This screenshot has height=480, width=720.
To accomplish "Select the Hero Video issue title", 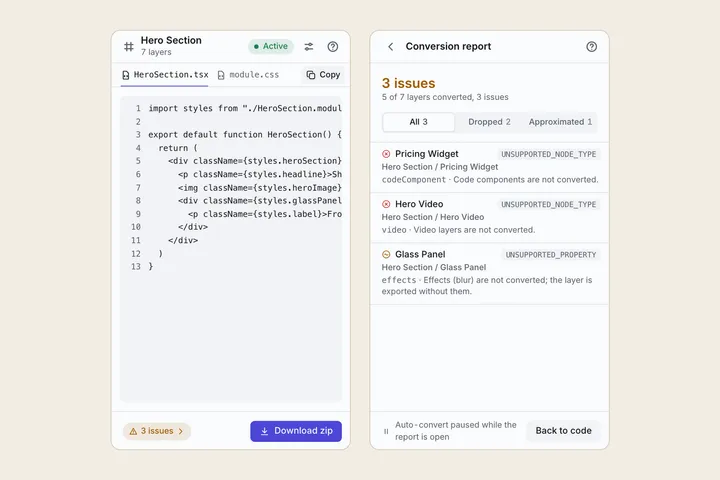I will [x=419, y=204].
